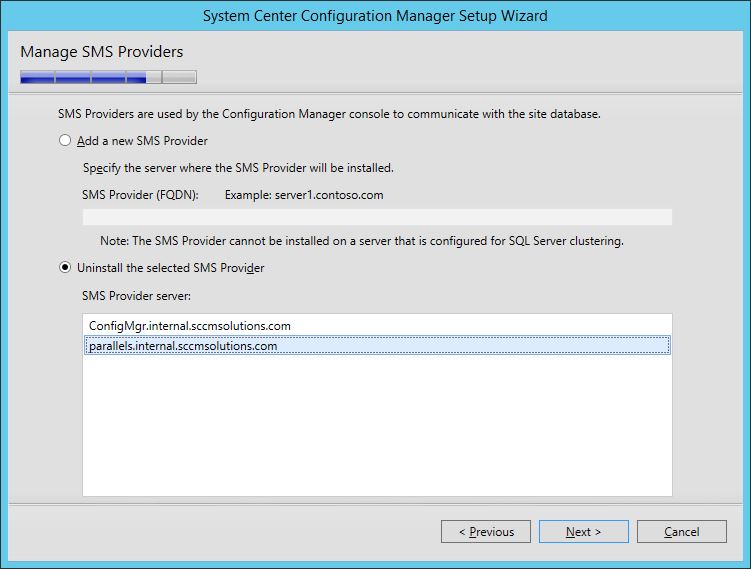Click the SMS Provider FQDN input field

coord(377,217)
